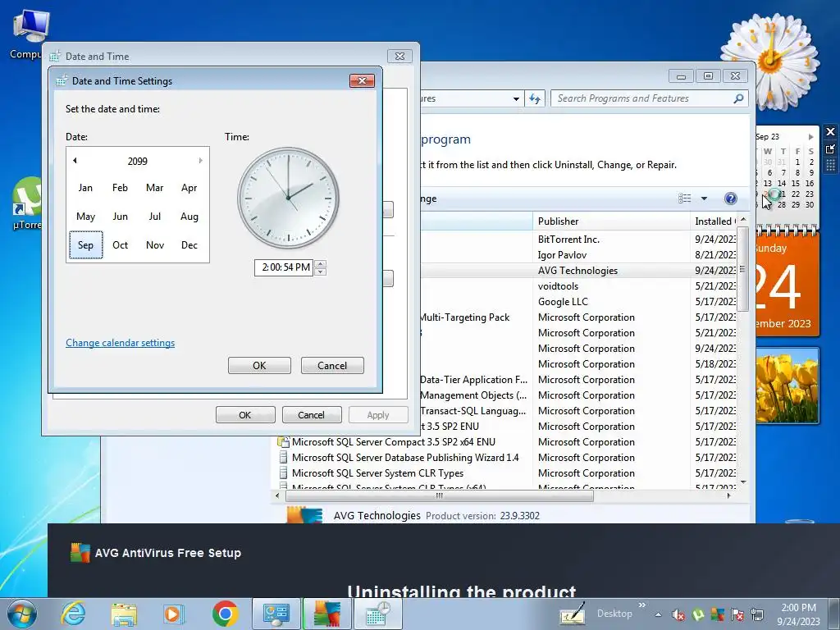
Task: Click the taskbar clock showing 2:00 PM
Action: coord(798,614)
